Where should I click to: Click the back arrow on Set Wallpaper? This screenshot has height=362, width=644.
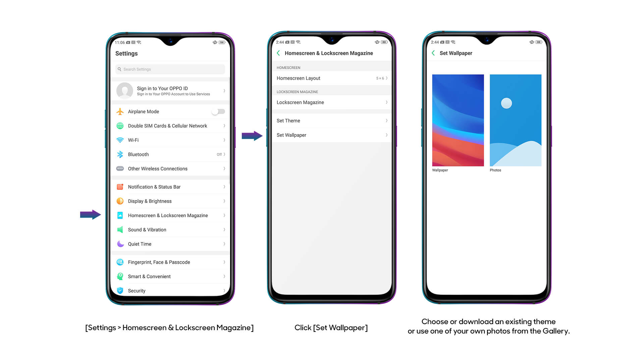coord(434,53)
